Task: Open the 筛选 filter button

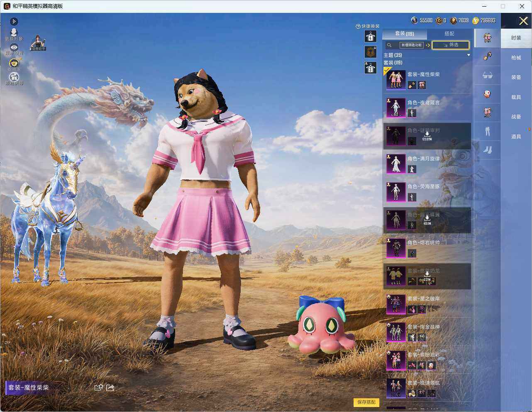Action: click(x=451, y=45)
